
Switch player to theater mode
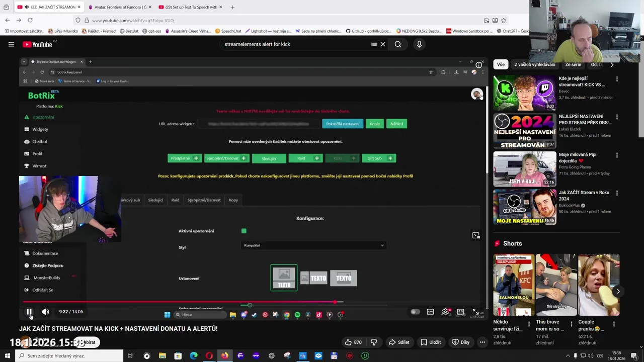[x=460, y=312]
